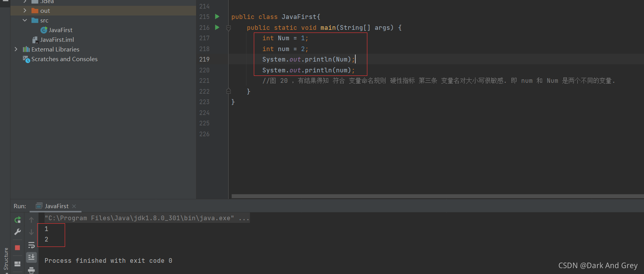Image resolution: width=644 pixels, height=274 pixels.
Task: Open run configuration wrench icon
Action: 17,232
